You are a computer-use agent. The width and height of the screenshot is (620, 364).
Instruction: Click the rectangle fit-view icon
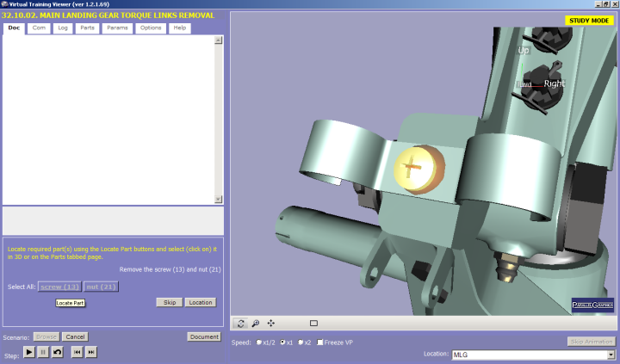[x=313, y=324]
